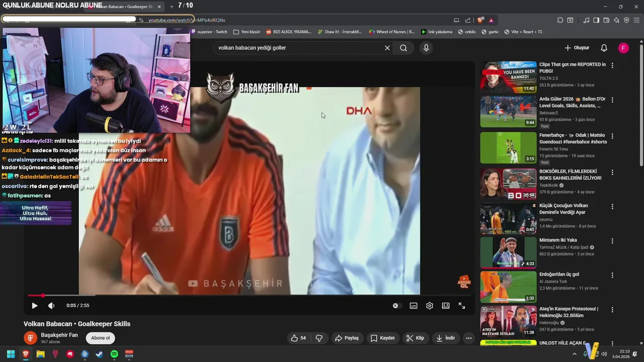
Task: Open Steam from the taskbar
Action: pos(100,354)
